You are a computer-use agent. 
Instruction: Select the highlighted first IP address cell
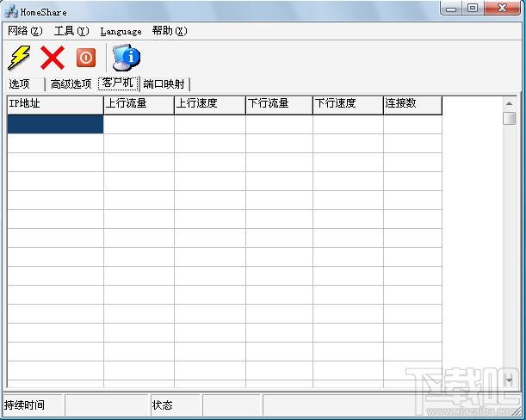pyautogui.click(x=55, y=124)
